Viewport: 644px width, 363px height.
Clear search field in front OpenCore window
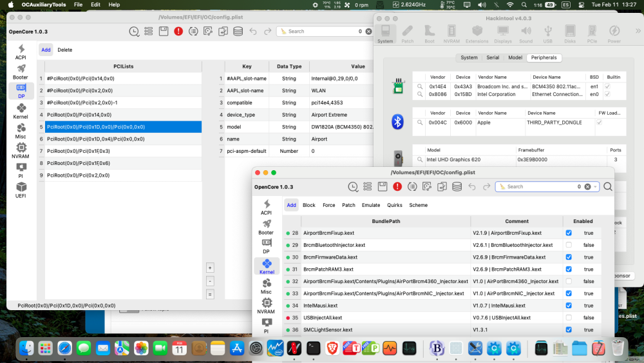(588, 186)
